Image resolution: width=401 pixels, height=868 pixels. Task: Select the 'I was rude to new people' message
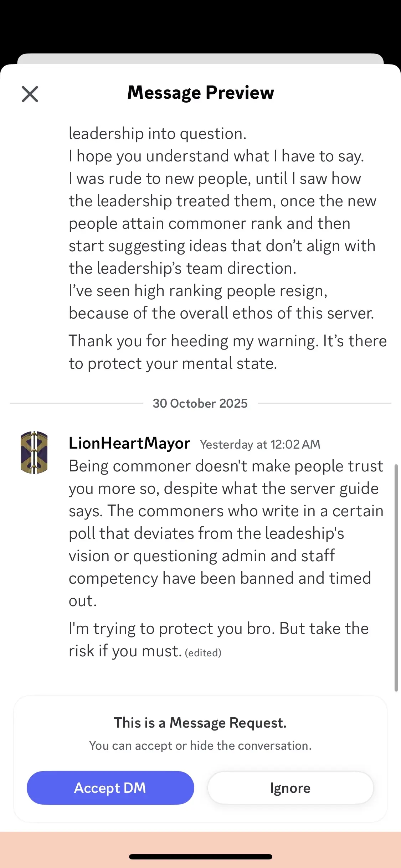[222, 223]
